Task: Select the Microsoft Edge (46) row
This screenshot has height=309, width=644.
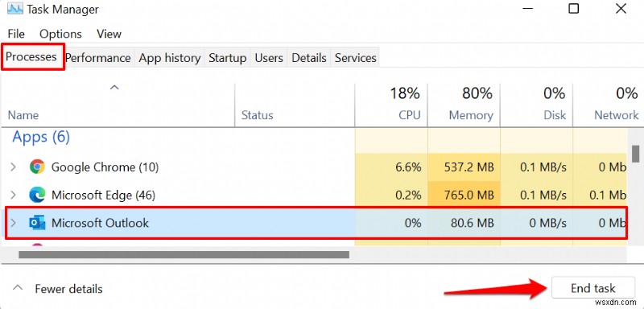Action: (316, 195)
